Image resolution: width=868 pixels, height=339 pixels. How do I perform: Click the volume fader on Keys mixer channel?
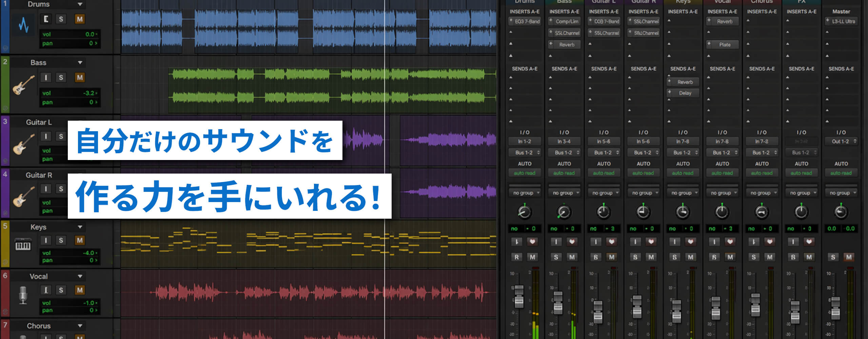pyautogui.click(x=677, y=311)
